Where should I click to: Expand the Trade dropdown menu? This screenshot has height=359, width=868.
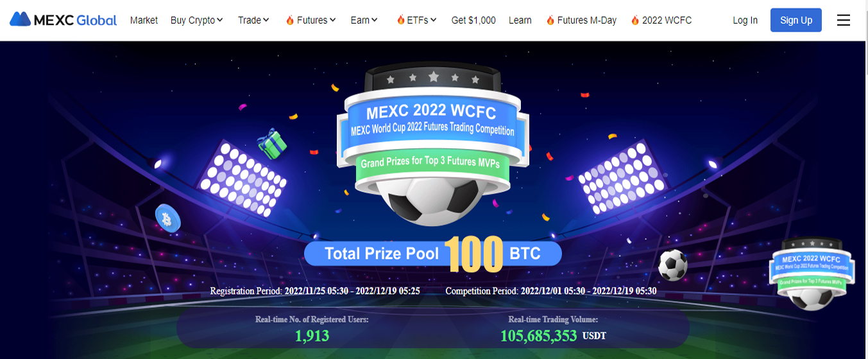pos(253,21)
